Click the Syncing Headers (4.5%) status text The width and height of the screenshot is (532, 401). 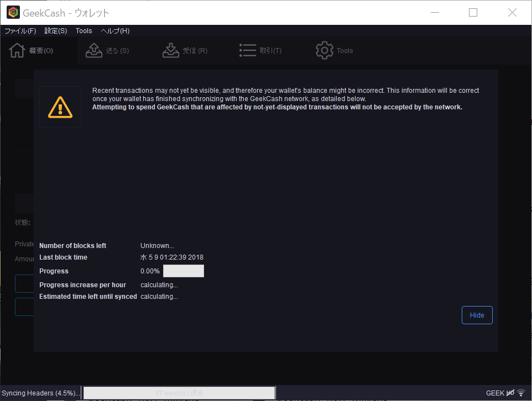click(x=40, y=393)
